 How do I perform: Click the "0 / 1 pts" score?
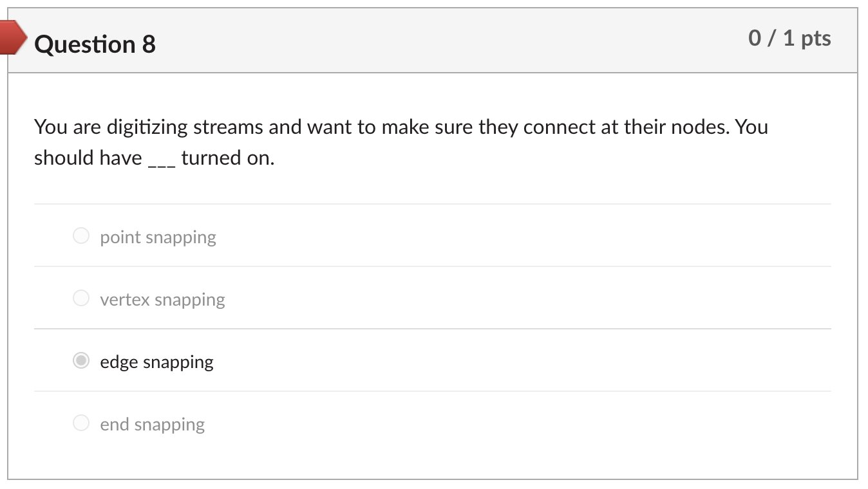[x=789, y=38]
